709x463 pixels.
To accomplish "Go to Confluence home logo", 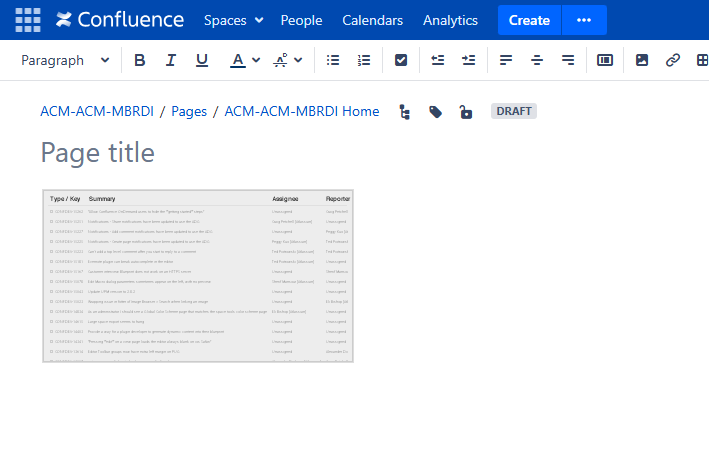I will (120, 20).
